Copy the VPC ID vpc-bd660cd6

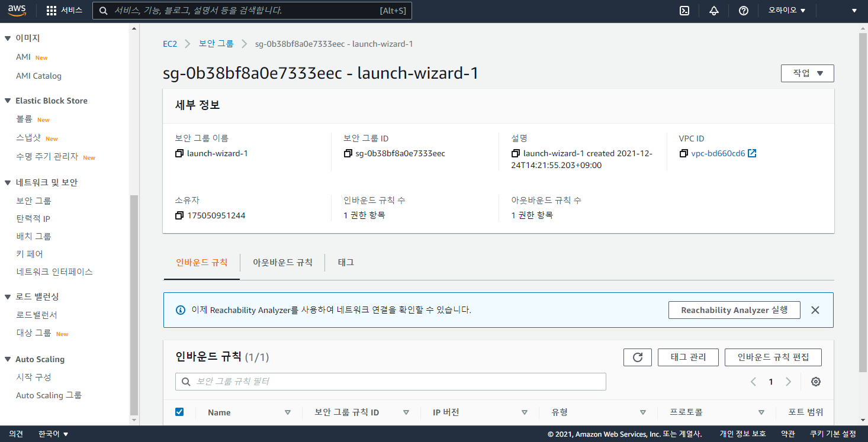683,154
